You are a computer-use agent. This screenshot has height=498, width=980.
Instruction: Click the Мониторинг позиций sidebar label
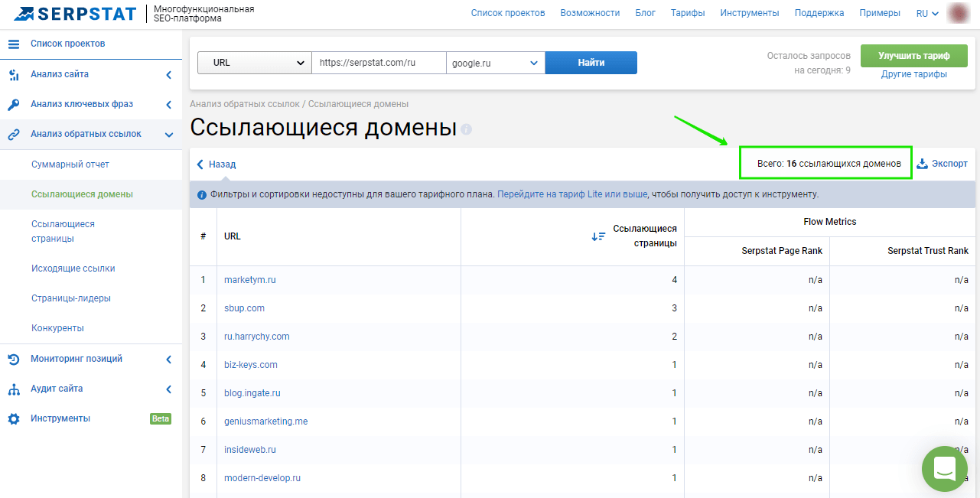pos(77,359)
